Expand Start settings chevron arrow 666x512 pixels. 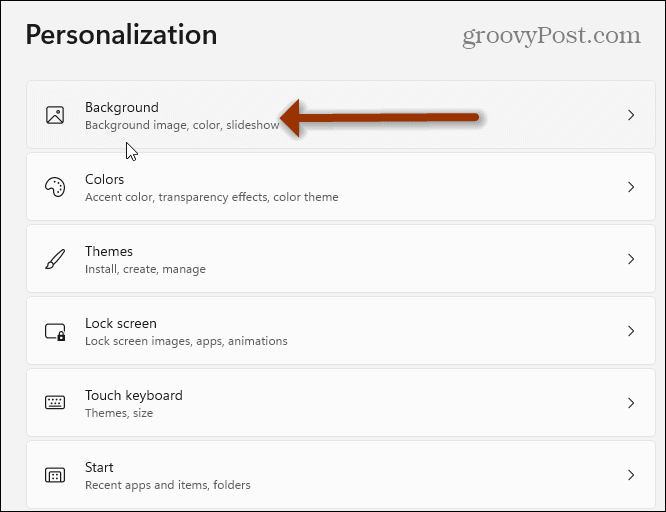click(x=631, y=475)
